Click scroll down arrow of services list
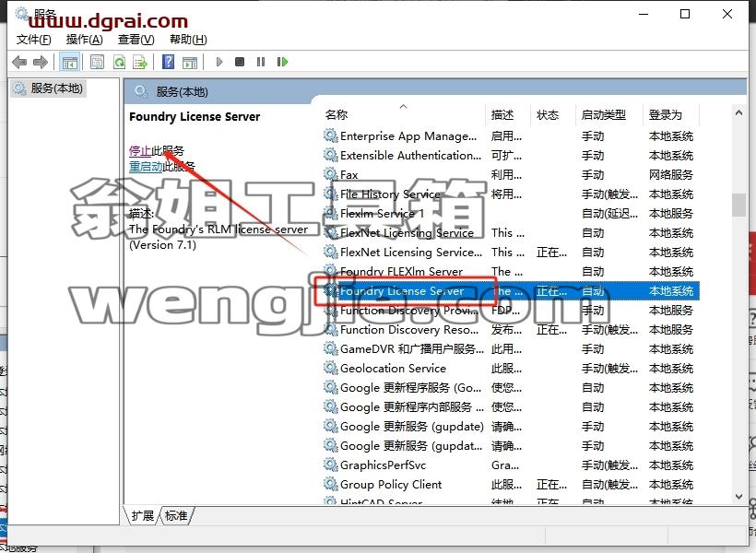The image size is (756, 553). tap(738, 497)
